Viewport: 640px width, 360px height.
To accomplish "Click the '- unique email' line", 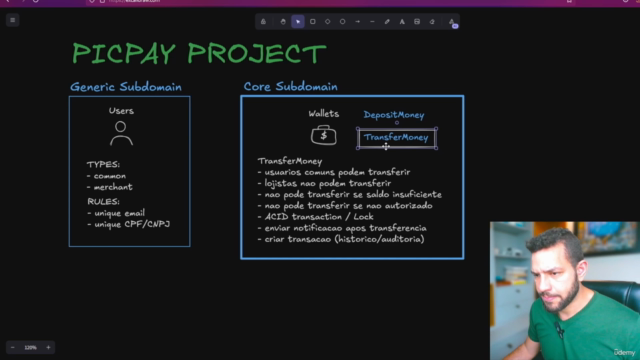I will [116, 213].
